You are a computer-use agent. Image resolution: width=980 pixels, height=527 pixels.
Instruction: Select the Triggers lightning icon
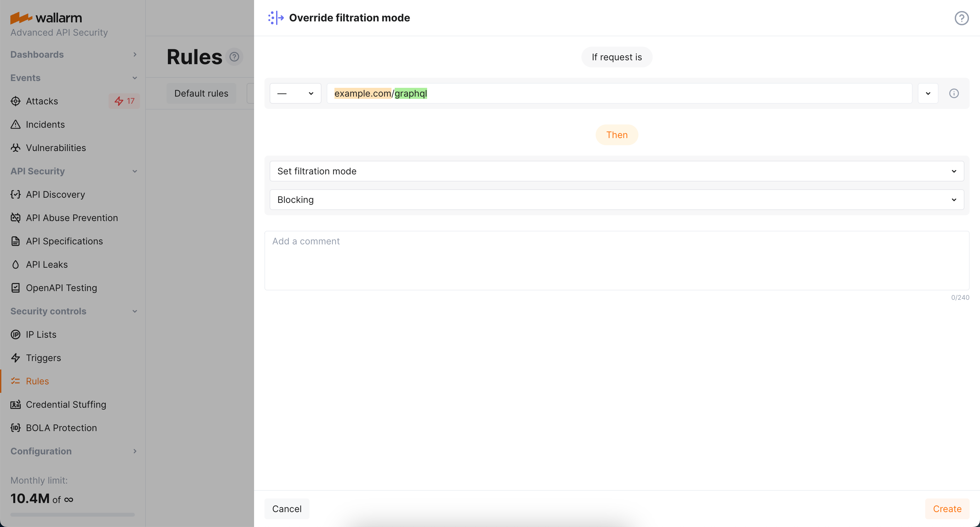pyautogui.click(x=15, y=358)
